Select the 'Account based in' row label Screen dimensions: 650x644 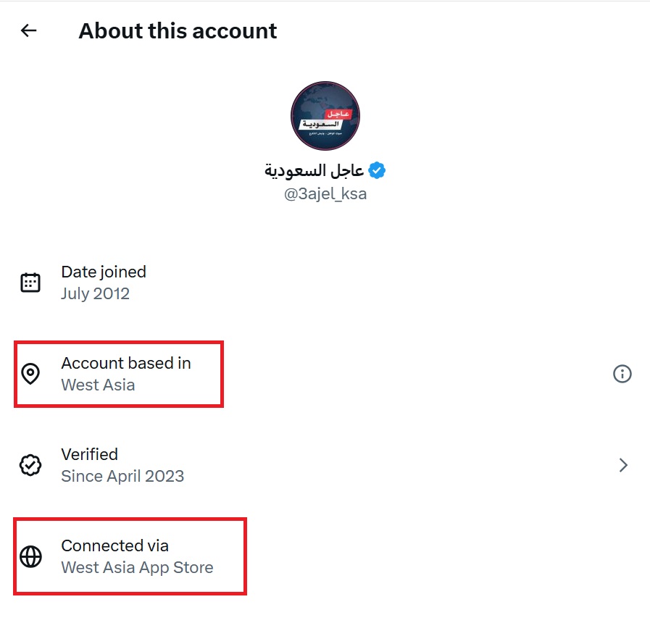point(126,363)
